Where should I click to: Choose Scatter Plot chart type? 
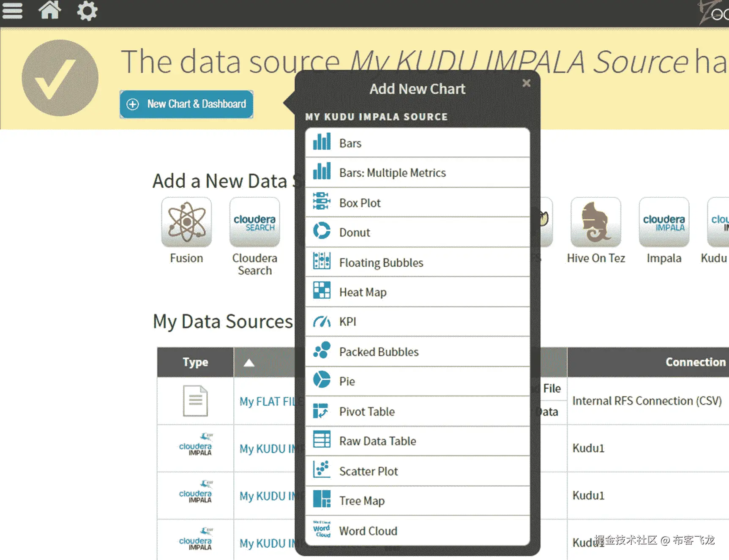click(418, 471)
